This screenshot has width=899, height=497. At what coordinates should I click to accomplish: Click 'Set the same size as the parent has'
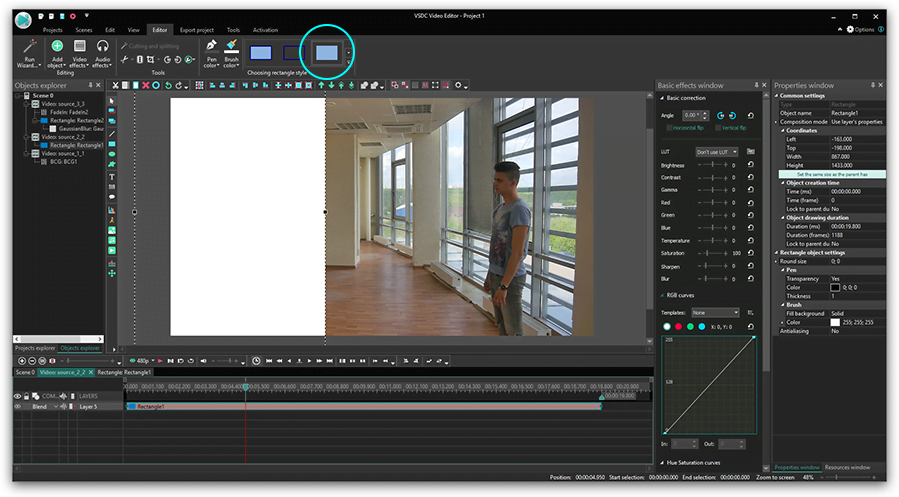pos(832,174)
